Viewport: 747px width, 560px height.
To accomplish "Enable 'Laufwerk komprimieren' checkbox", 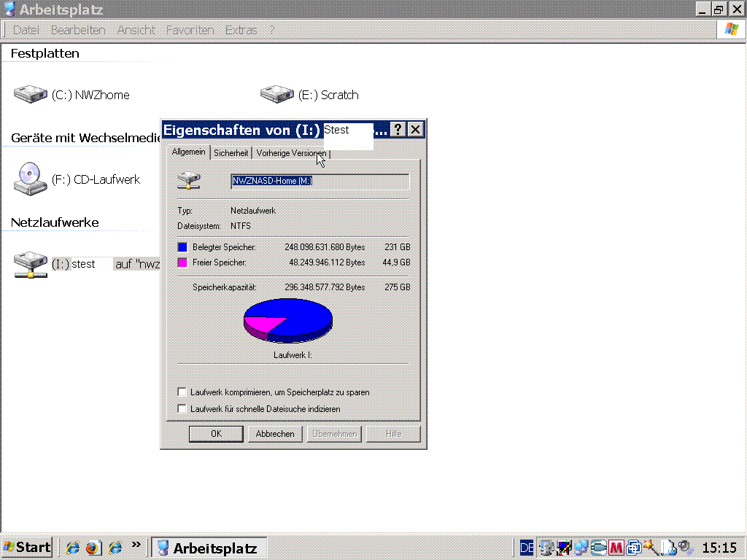I will (x=182, y=392).
